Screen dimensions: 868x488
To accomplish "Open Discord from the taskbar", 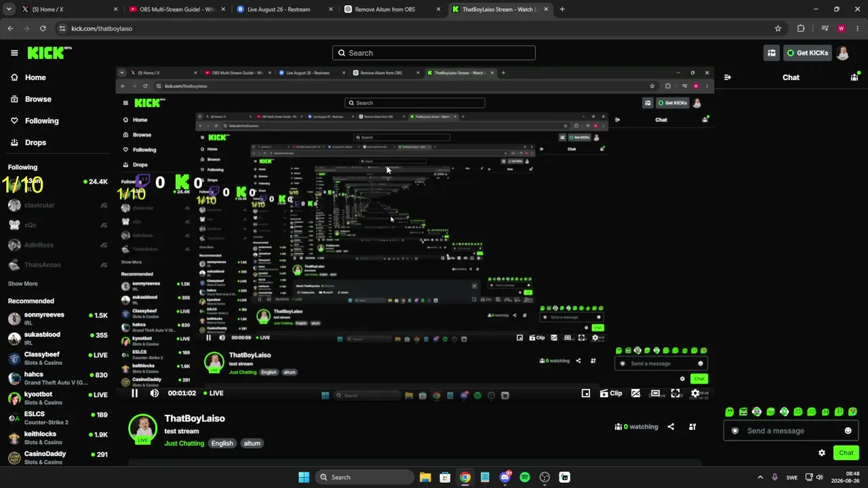I will [505, 477].
